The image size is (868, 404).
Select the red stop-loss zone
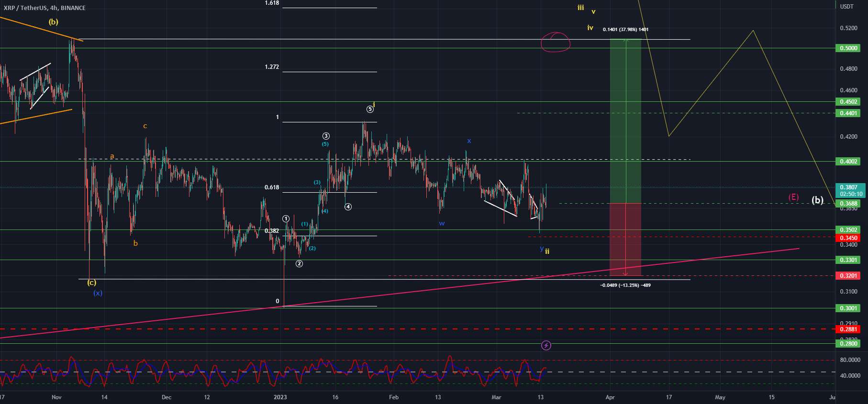pos(625,240)
